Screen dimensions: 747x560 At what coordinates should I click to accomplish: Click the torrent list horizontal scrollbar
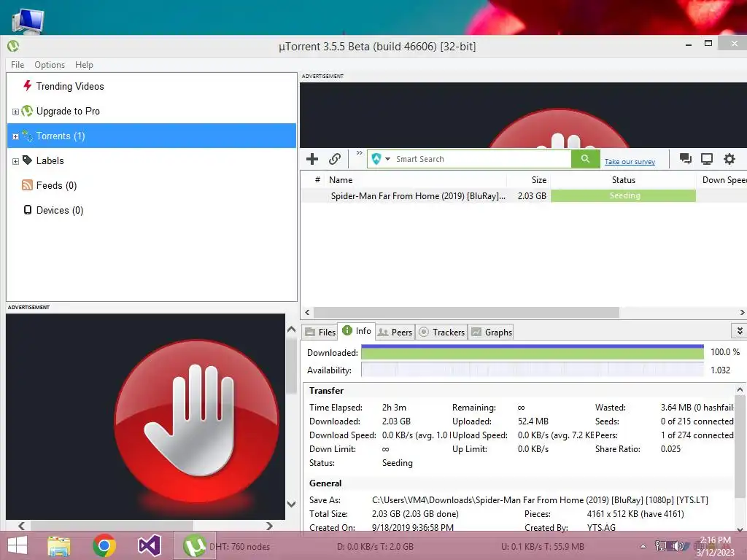tap(466, 312)
